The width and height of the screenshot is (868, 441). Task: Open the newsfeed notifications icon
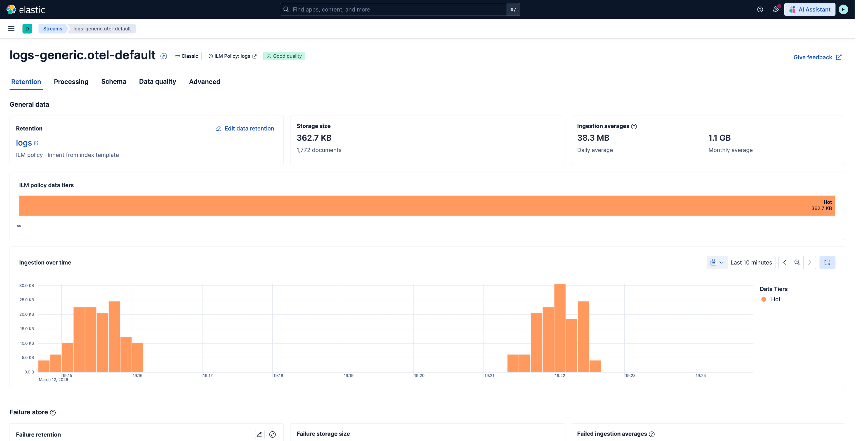pyautogui.click(x=776, y=9)
